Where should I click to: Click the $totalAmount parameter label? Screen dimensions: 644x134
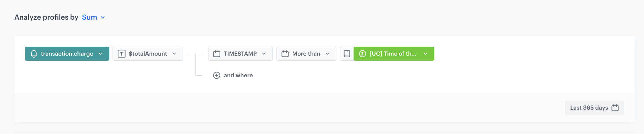coord(148,54)
